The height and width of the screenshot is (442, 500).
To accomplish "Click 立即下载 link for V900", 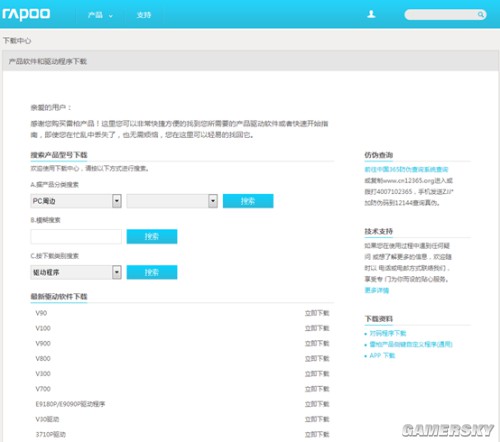I will (317, 343).
